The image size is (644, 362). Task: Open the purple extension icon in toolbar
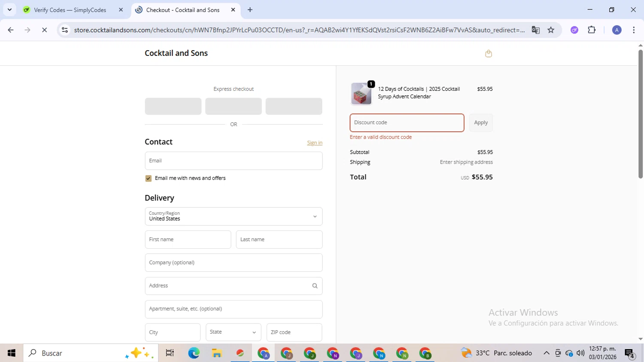pyautogui.click(x=574, y=30)
